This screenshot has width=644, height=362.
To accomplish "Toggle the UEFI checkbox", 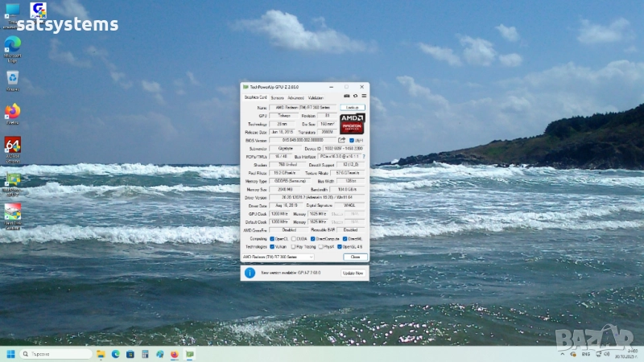I will [352, 140].
